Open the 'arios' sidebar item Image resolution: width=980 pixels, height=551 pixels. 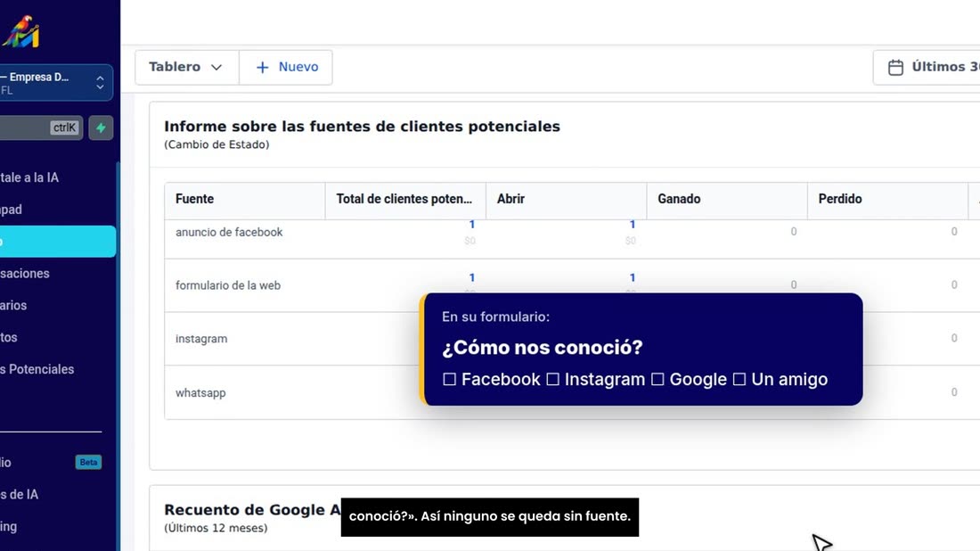pyautogui.click(x=13, y=305)
